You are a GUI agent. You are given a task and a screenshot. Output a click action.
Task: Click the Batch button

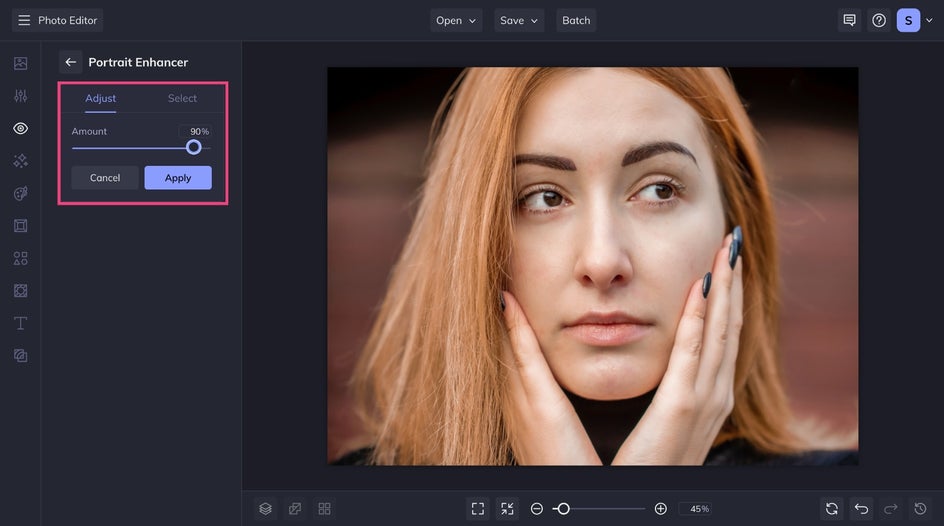click(x=576, y=20)
